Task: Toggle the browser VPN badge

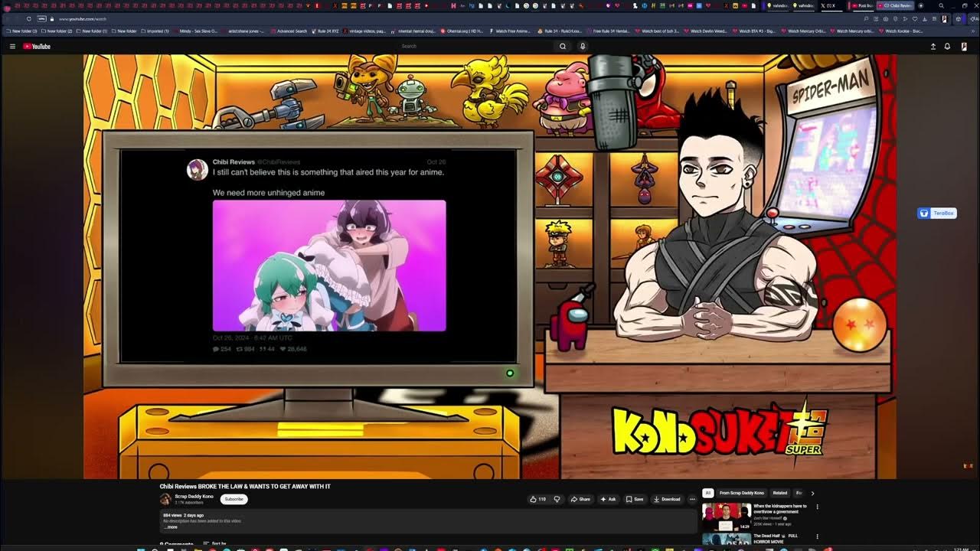Action: (43, 18)
